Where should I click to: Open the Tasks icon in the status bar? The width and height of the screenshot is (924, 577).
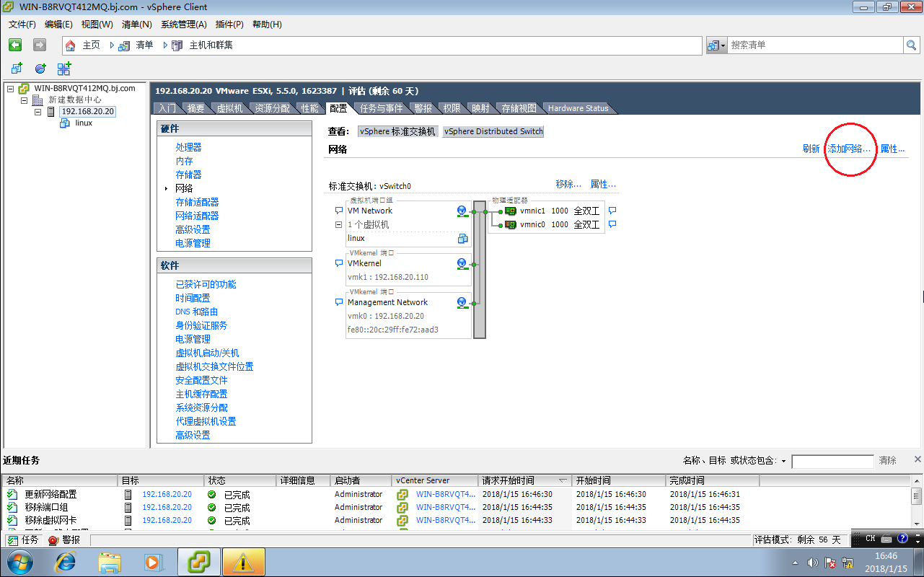pos(13,539)
